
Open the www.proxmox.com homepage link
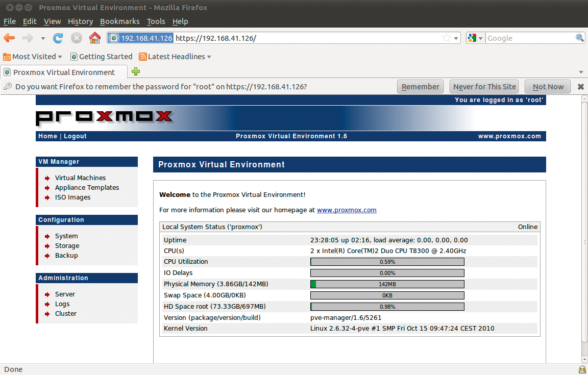pyautogui.click(x=347, y=210)
